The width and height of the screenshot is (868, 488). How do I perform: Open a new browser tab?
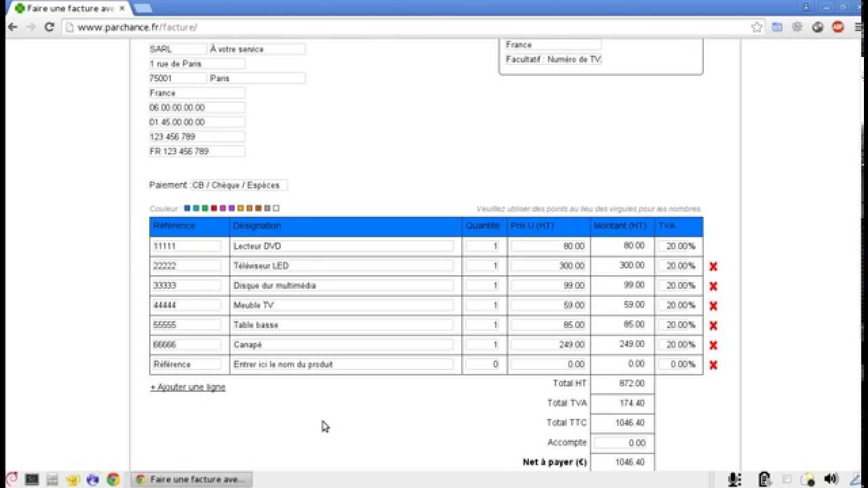[142, 8]
